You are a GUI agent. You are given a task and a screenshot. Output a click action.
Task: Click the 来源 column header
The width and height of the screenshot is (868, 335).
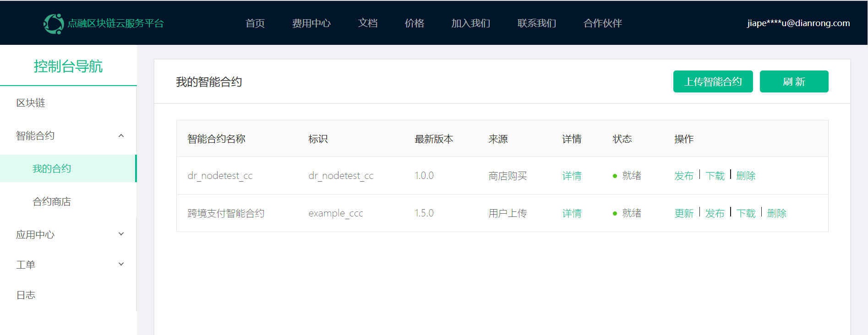tap(498, 139)
